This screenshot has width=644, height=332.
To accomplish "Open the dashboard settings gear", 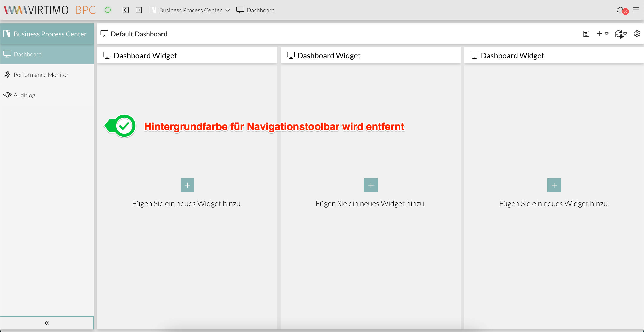I will [x=637, y=34].
